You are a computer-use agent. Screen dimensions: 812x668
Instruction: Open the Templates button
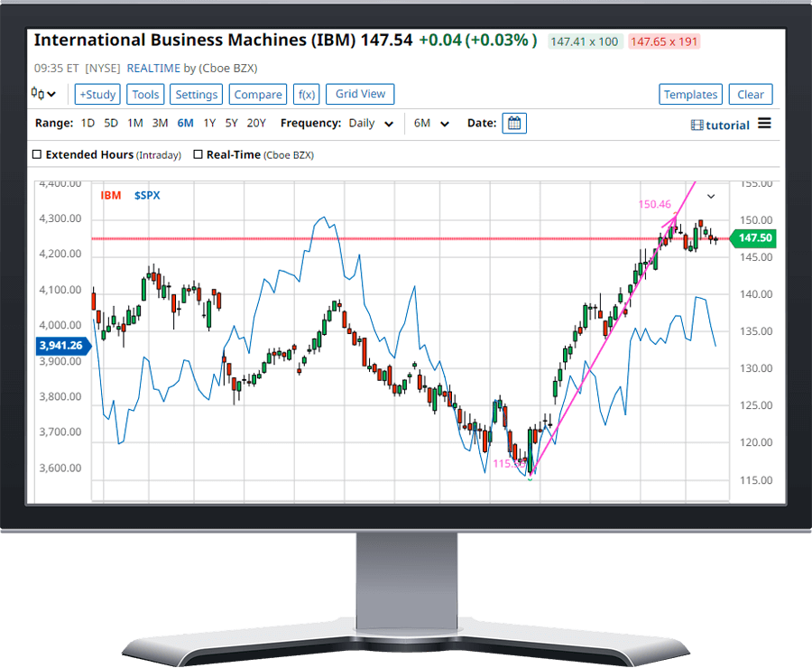coord(691,94)
